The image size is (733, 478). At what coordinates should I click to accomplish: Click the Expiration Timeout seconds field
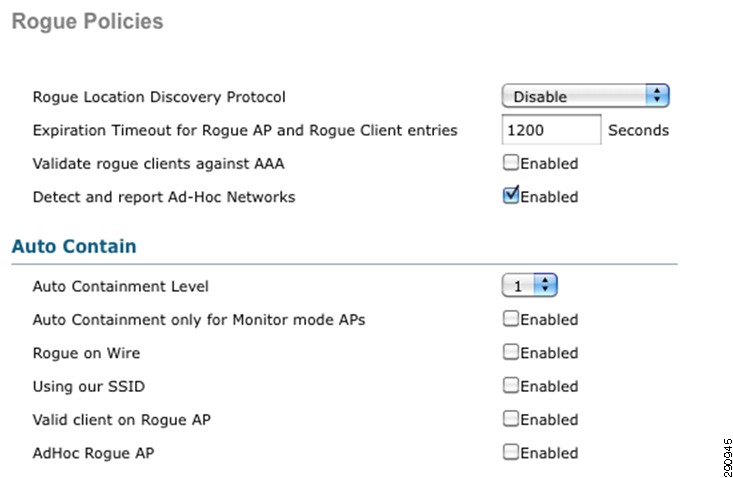point(551,129)
